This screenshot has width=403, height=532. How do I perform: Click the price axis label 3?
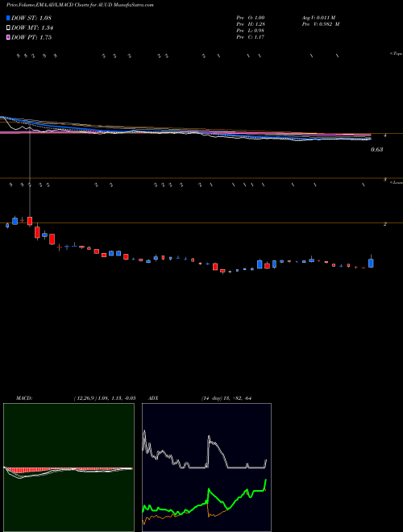click(x=384, y=180)
